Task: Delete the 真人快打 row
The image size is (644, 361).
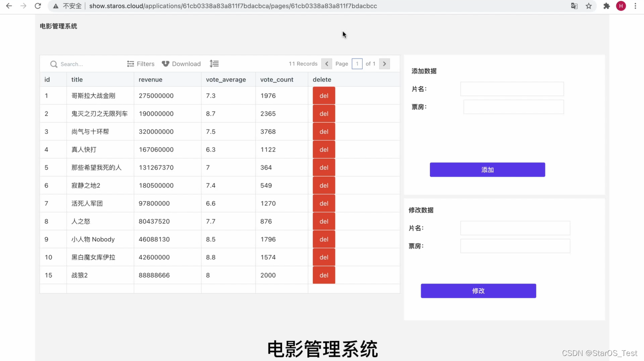Action: tap(324, 149)
